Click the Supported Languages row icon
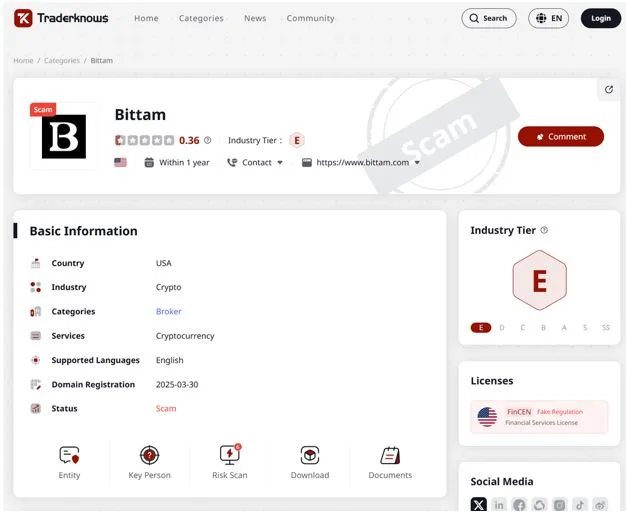626x512 pixels. tap(36, 360)
